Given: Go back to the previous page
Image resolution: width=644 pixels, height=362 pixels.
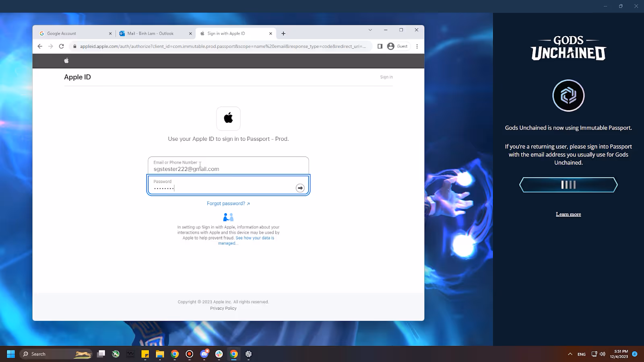Looking at the screenshot, I should (40, 46).
